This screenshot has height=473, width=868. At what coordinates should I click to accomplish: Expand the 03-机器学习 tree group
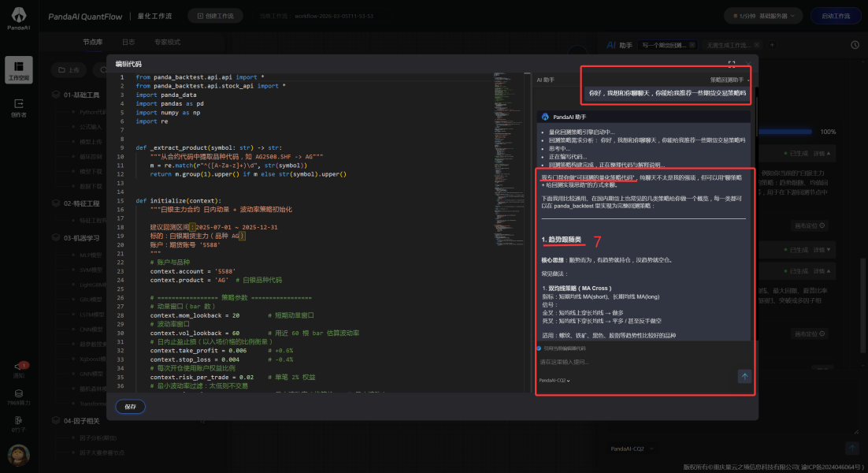click(x=81, y=237)
